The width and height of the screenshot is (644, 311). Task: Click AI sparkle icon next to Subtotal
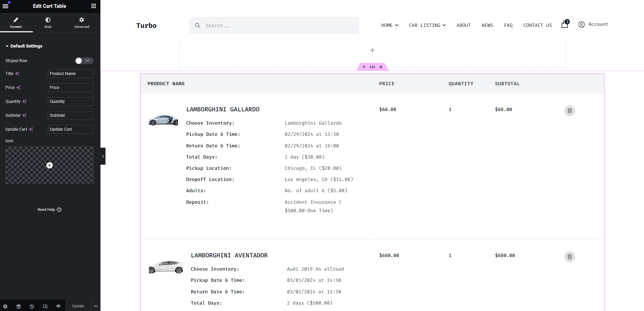coord(24,115)
